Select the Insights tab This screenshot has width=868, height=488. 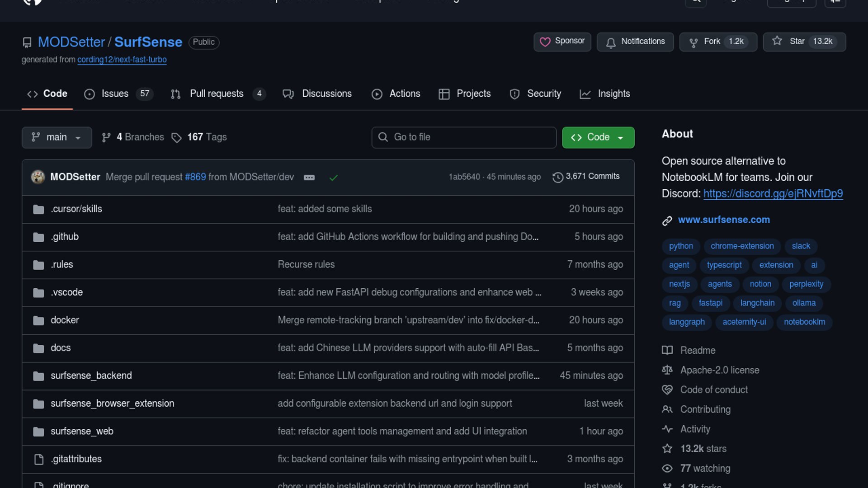pyautogui.click(x=613, y=94)
